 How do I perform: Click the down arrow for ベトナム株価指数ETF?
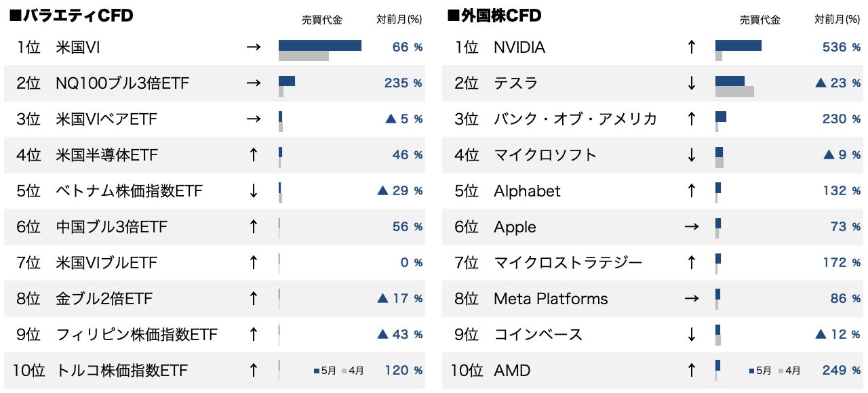click(x=254, y=191)
